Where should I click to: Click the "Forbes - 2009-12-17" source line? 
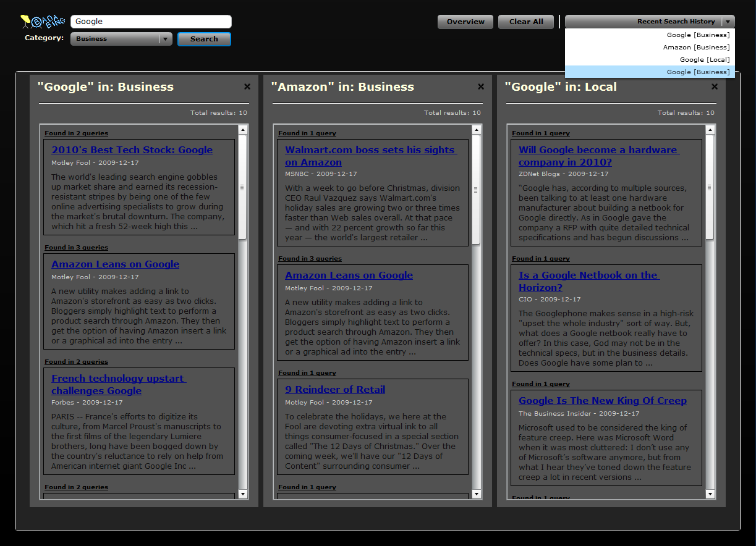pos(87,403)
